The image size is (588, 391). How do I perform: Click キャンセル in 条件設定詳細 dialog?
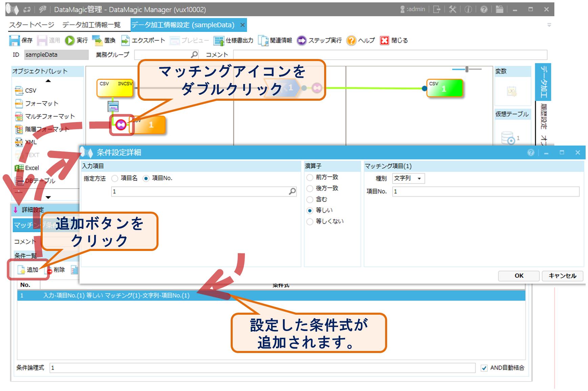pyautogui.click(x=563, y=276)
